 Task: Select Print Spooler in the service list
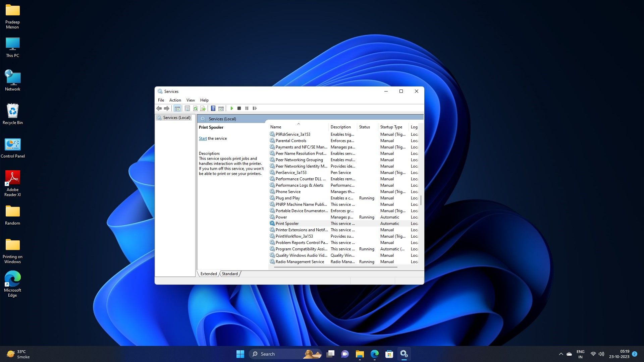point(287,223)
